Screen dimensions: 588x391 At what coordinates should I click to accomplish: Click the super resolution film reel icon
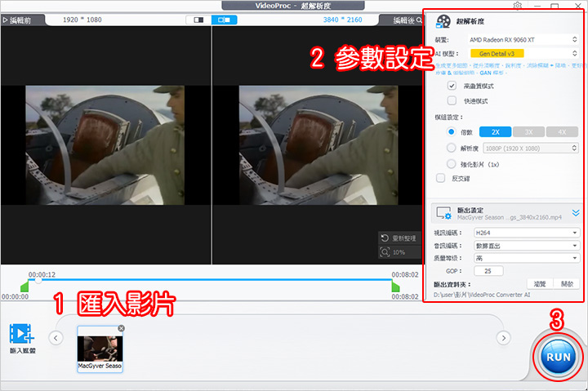click(443, 21)
